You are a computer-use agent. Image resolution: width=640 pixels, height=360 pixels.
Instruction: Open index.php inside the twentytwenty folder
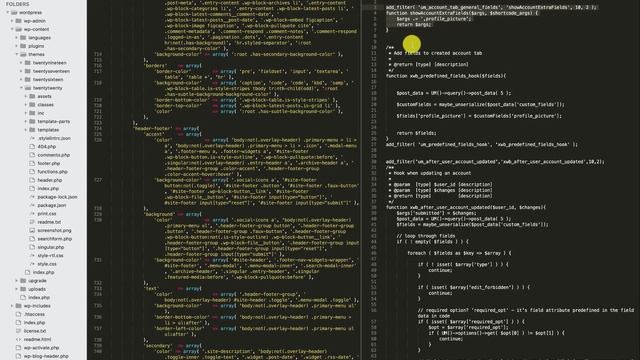(48, 189)
